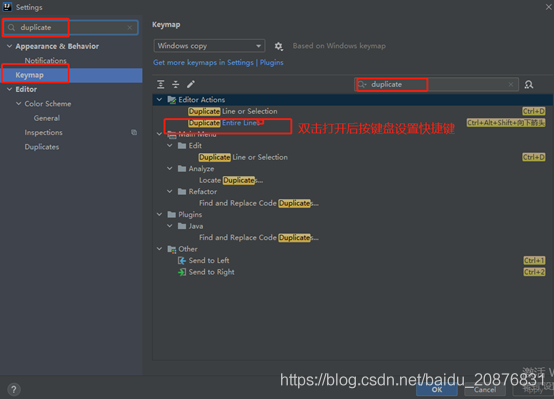Screen dimensions: 554x399
Task: Open the keymap gear options icon
Action: click(278, 46)
